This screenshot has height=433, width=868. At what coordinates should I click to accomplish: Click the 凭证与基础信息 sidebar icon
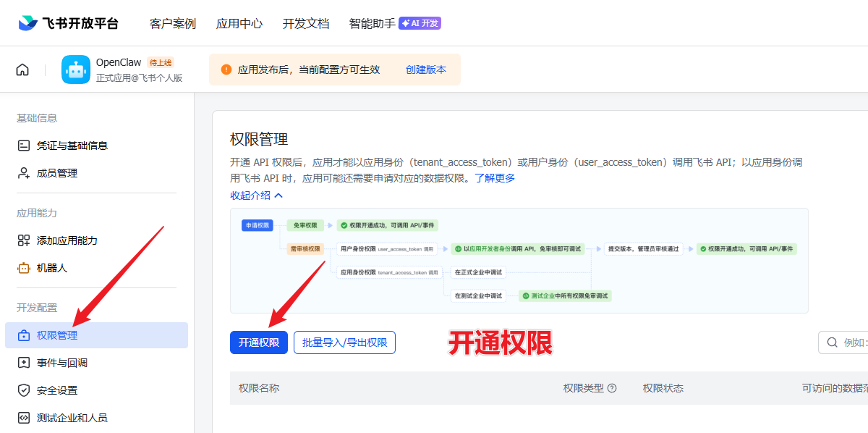(x=24, y=146)
